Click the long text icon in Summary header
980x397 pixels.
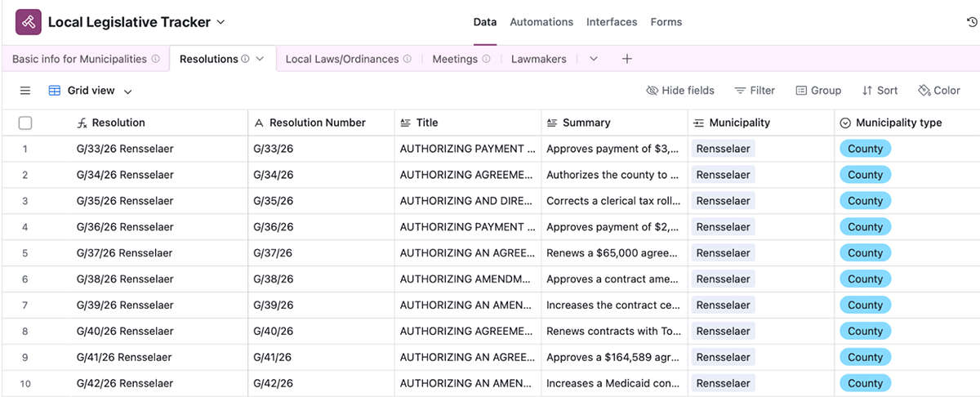pyautogui.click(x=552, y=123)
